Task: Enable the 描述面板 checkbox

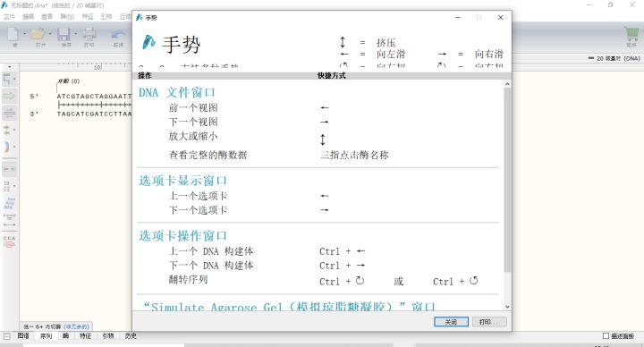Action: coord(606,336)
